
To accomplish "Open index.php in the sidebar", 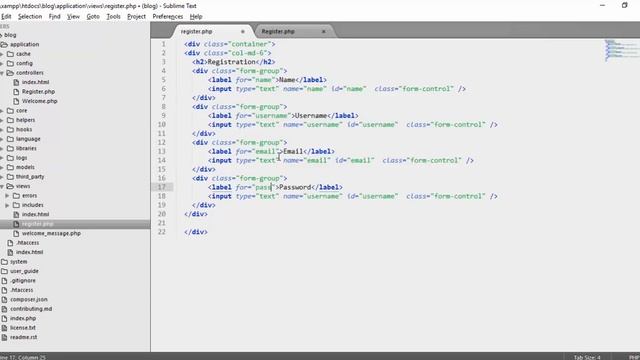I will 23,318.
